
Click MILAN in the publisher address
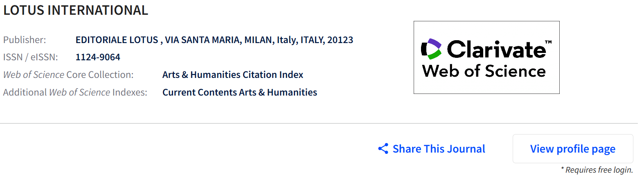point(258,40)
